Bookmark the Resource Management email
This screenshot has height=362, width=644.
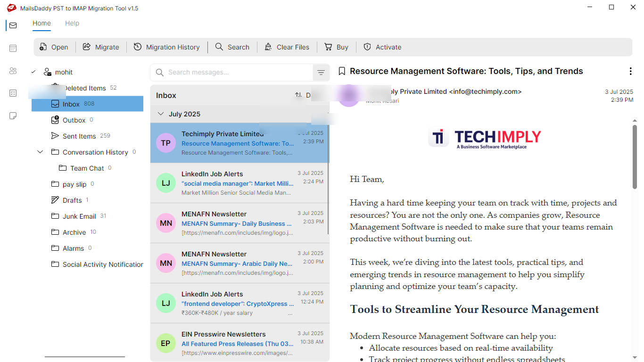tap(342, 71)
